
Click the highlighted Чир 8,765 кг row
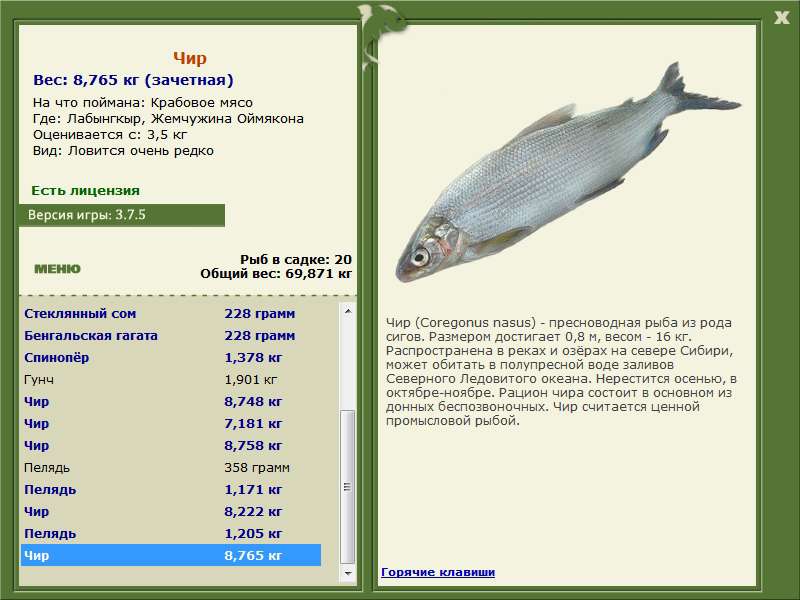point(170,556)
